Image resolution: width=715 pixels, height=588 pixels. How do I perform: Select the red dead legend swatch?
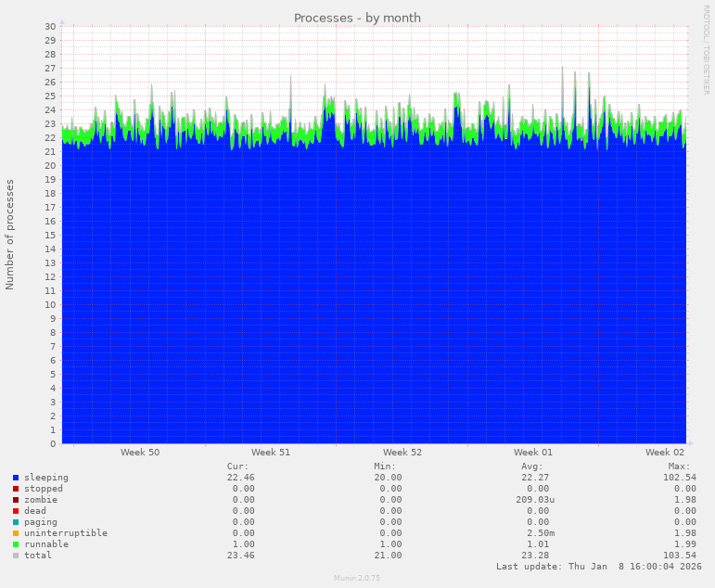(16, 511)
